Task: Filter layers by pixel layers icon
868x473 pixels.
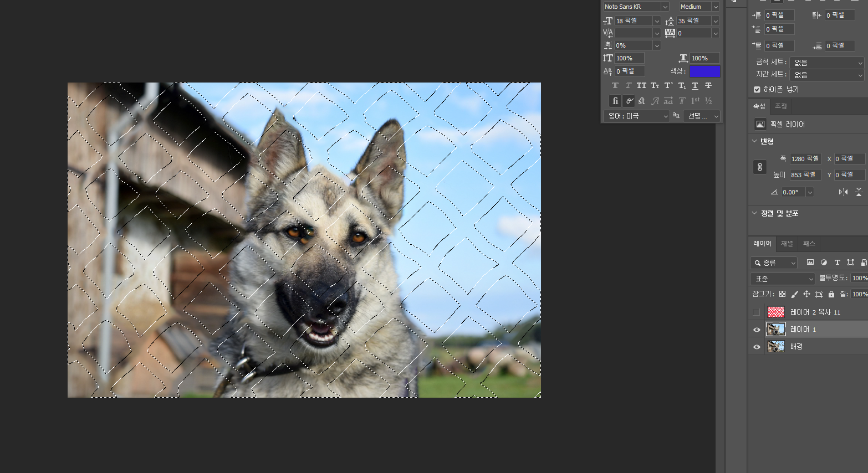Action: [810, 263]
